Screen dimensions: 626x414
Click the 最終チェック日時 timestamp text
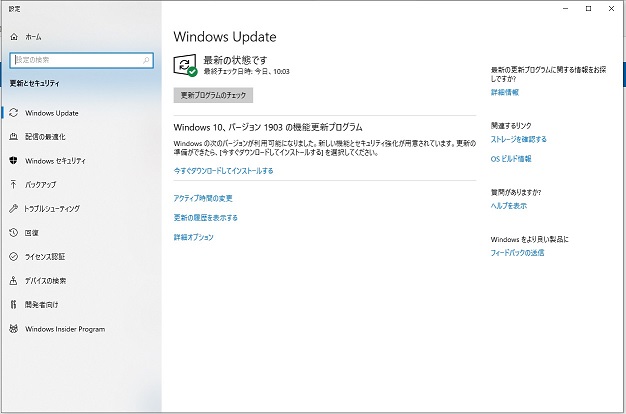[x=247, y=71]
